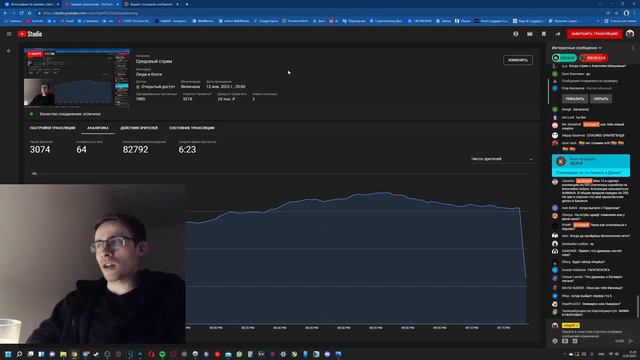Open the stream health tab
This screenshot has width=640, height=360.
[x=192, y=128]
